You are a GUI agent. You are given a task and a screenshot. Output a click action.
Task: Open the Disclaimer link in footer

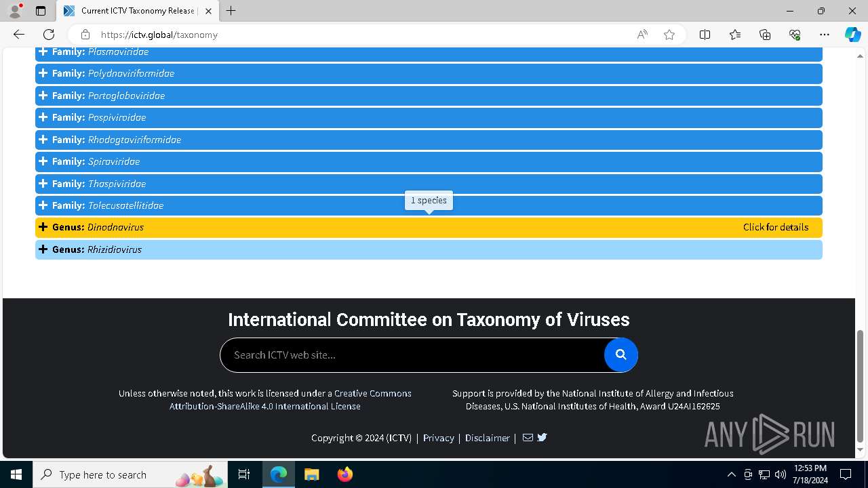[488, 438]
